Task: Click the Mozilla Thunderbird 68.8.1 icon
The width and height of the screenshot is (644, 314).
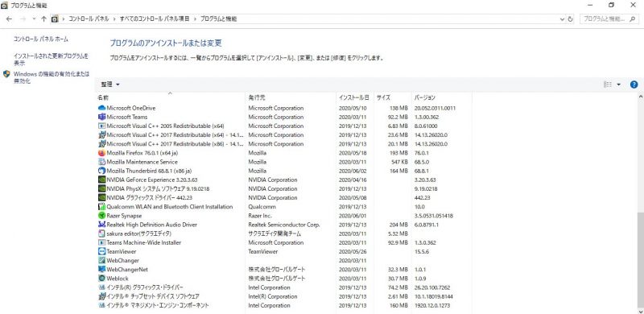Action: [102, 171]
